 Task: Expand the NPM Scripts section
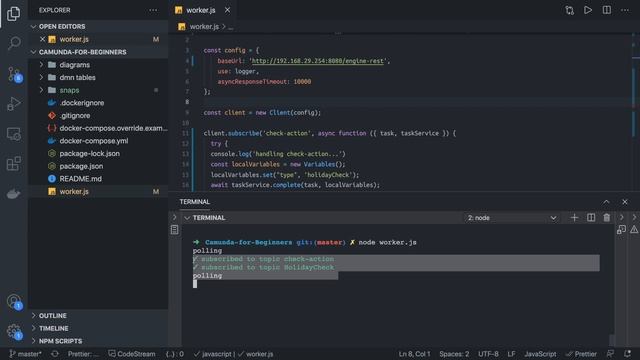(33, 341)
